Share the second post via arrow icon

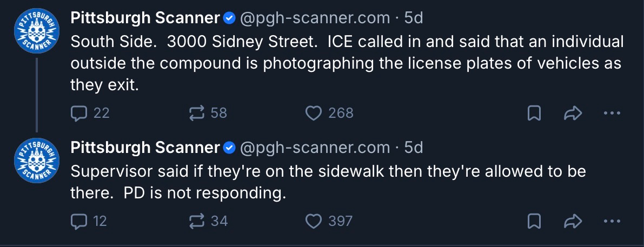pyautogui.click(x=573, y=221)
